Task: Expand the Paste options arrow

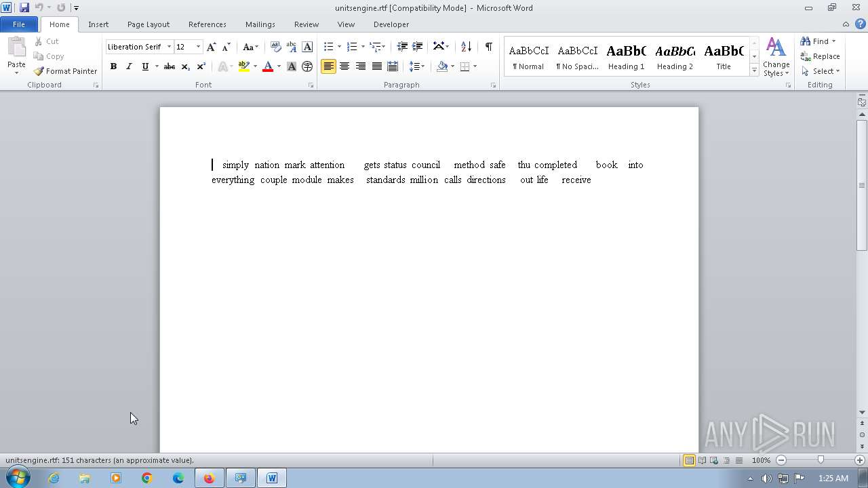Action: [x=16, y=73]
